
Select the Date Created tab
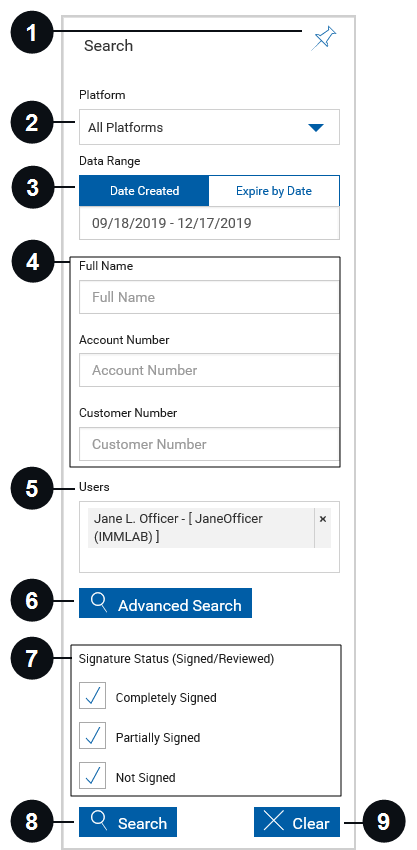click(144, 191)
